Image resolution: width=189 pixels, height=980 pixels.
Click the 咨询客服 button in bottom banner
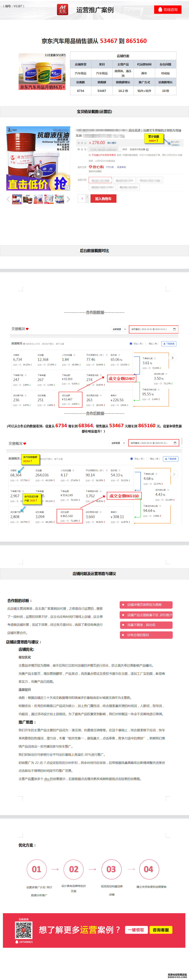161,930
